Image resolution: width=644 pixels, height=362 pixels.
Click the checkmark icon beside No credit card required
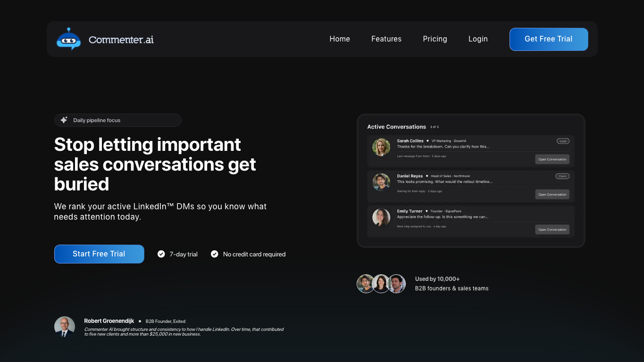pos(215,254)
